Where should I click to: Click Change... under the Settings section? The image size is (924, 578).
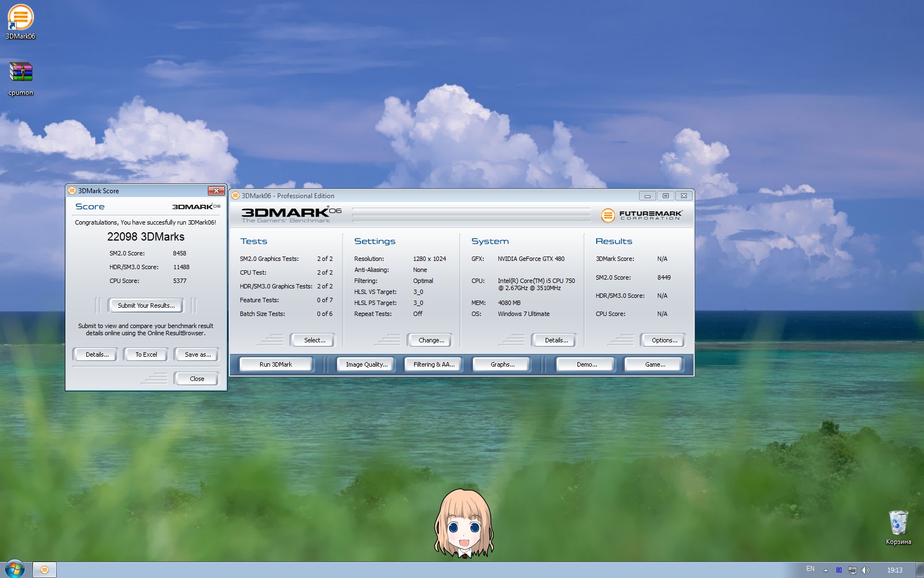point(431,340)
